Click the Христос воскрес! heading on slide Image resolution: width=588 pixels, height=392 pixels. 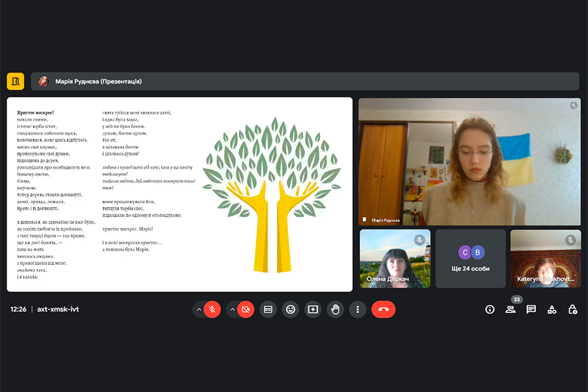point(35,112)
